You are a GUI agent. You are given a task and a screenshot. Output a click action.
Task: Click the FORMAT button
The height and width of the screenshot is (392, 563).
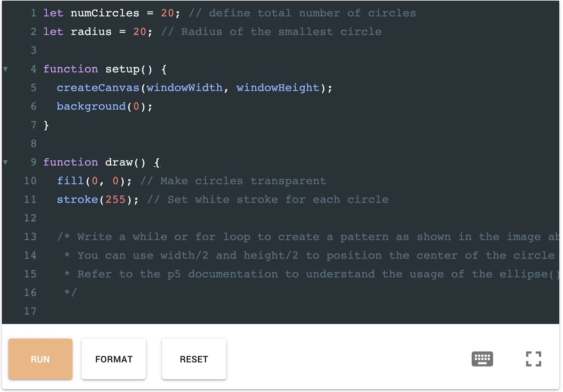(x=114, y=359)
